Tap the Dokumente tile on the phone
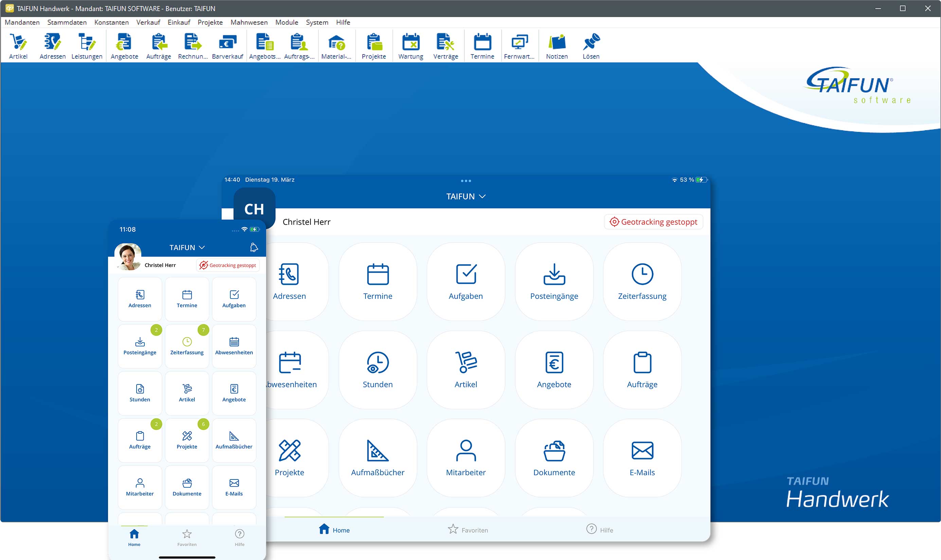 187,487
